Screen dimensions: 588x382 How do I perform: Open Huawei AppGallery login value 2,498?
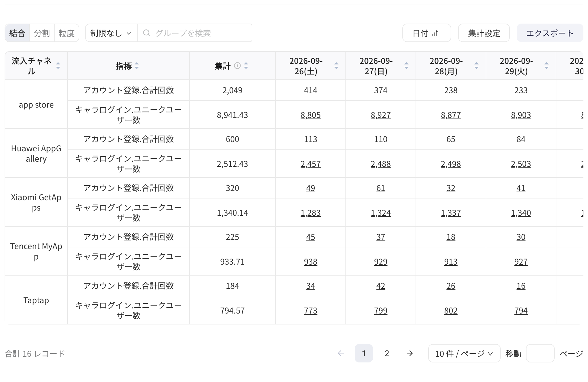pos(451,164)
